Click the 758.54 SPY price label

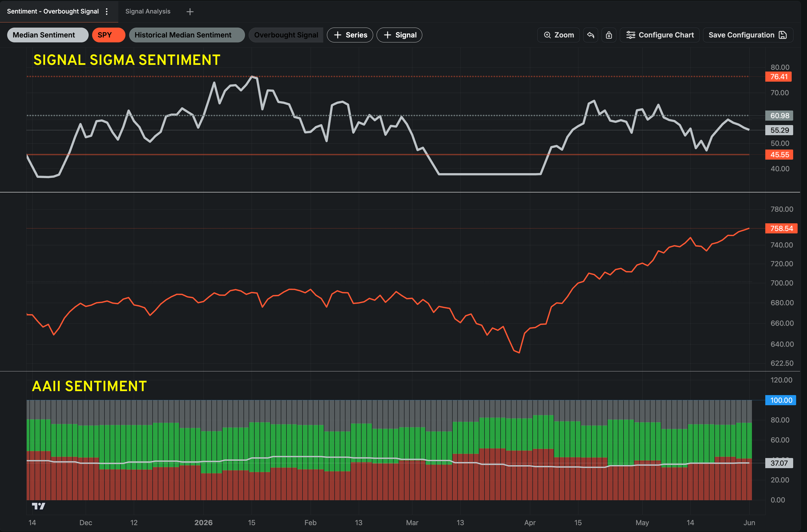pos(781,228)
